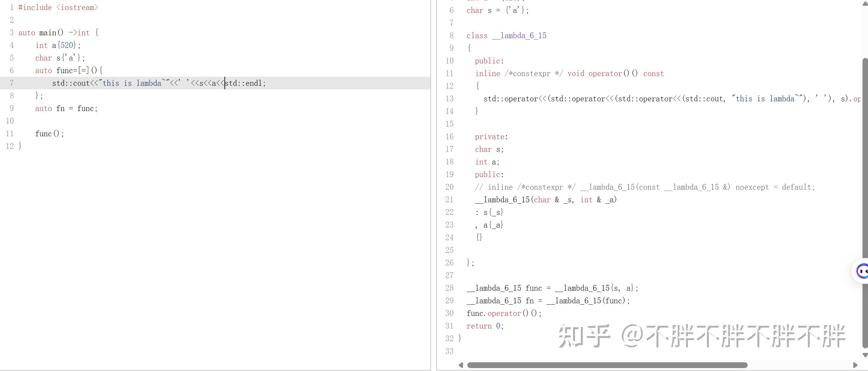Click horizontal scrollbar right arrow
This screenshot has width=868, height=371.
pyautogui.click(x=855, y=365)
